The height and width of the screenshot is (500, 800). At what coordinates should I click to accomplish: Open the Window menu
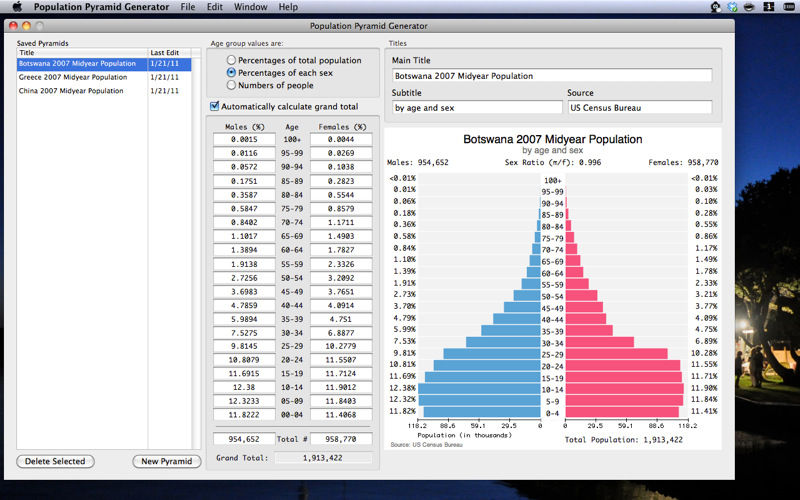[x=251, y=7]
